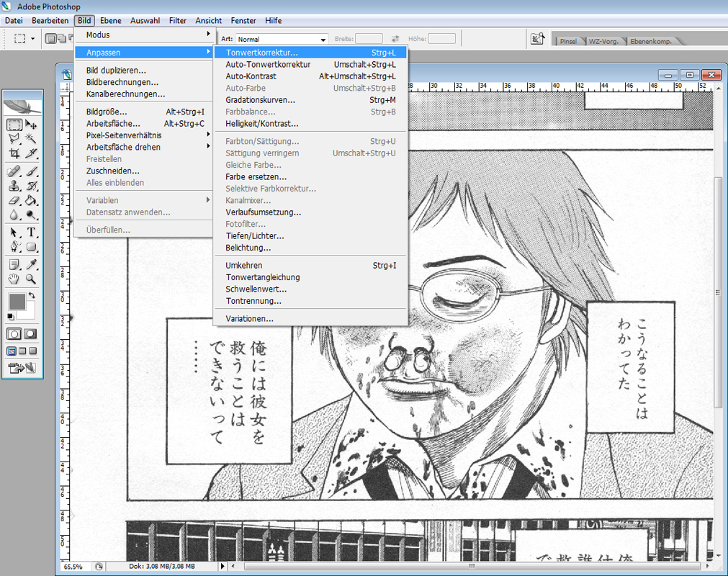Switch to Standard editing mode
The height and width of the screenshot is (576, 728).
14,333
